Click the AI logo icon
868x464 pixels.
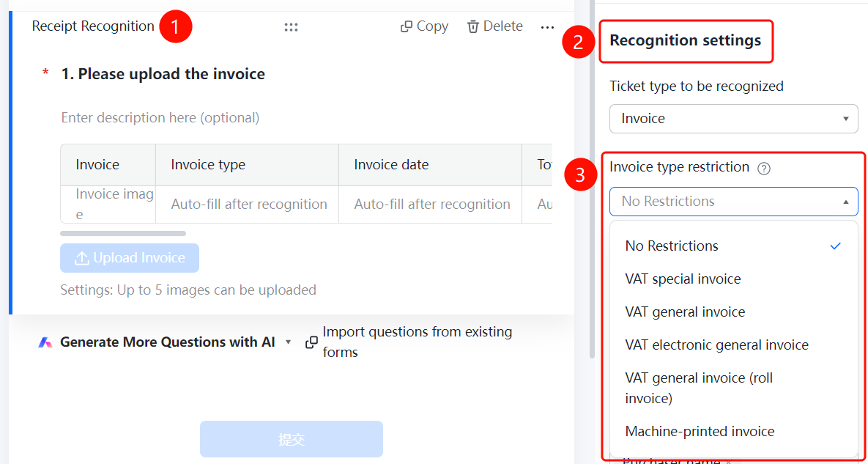45,343
